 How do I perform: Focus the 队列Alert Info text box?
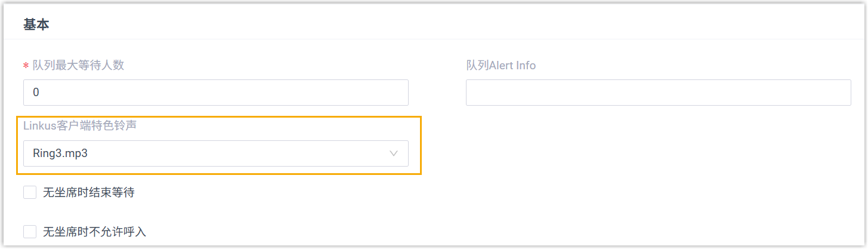point(658,93)
